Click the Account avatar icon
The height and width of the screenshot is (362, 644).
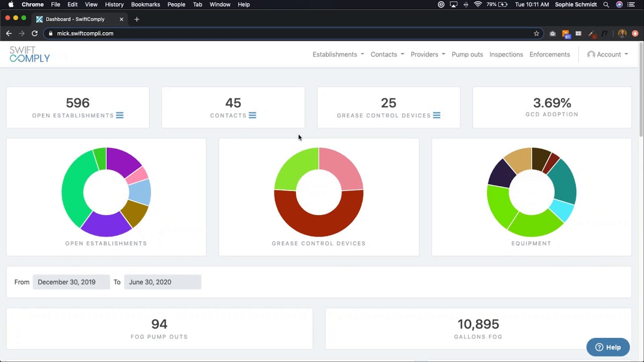pyautogui.click(x=591, y=54)
